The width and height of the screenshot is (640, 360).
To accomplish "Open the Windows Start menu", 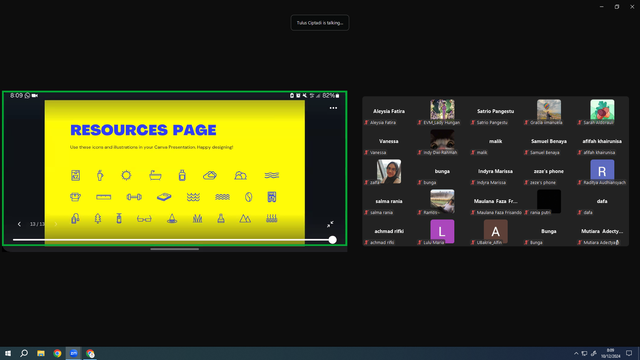I will [x=8, y=353].
